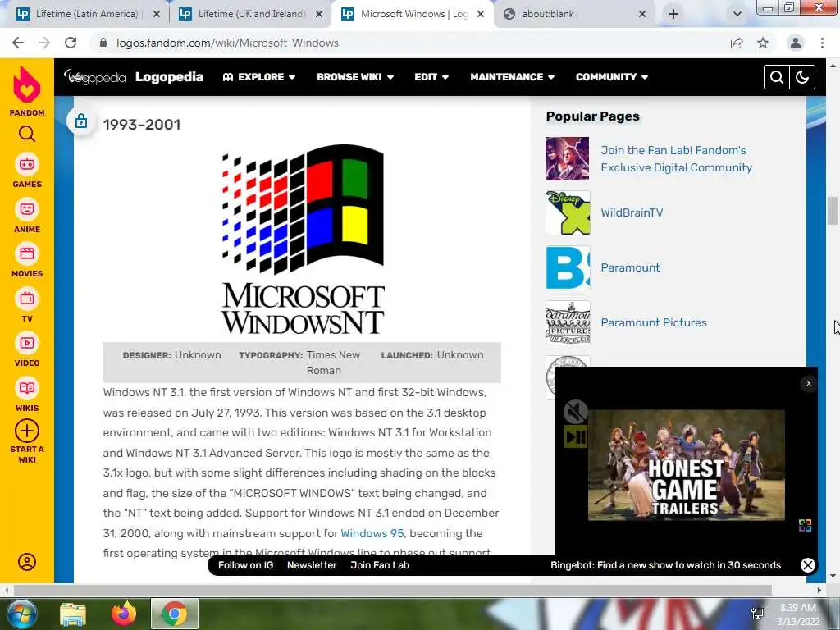Close the Lifetime (Latin America) tab
This screenshot has width=840, height=630.
pos(157,14)
